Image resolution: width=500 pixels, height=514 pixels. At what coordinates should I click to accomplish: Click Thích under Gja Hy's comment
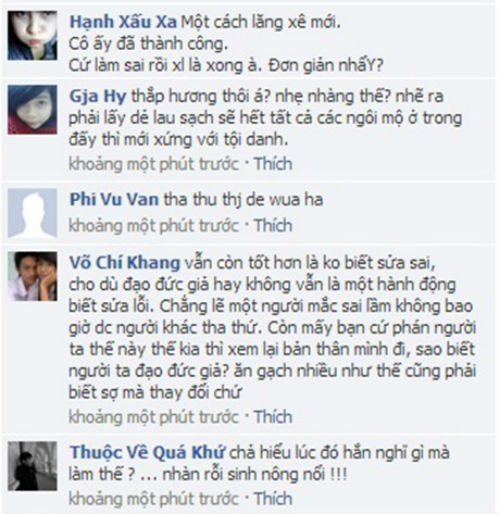click(x=273, y=164)
